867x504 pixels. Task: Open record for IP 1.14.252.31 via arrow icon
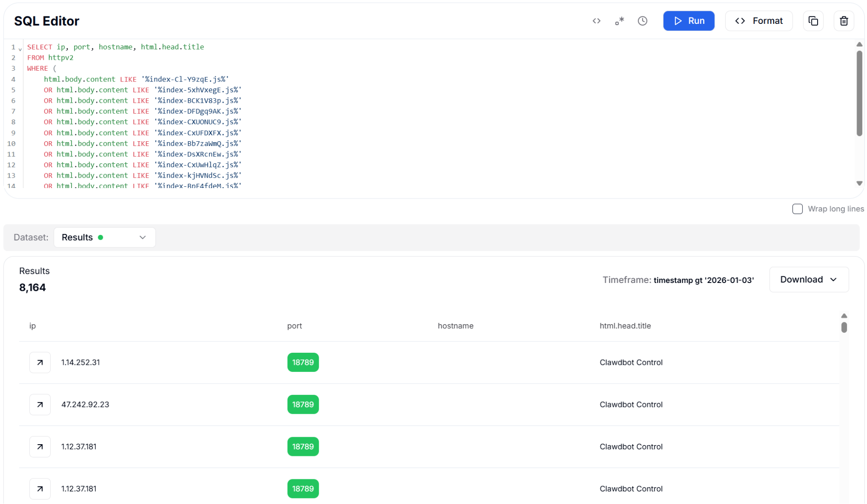pos(40,362)
